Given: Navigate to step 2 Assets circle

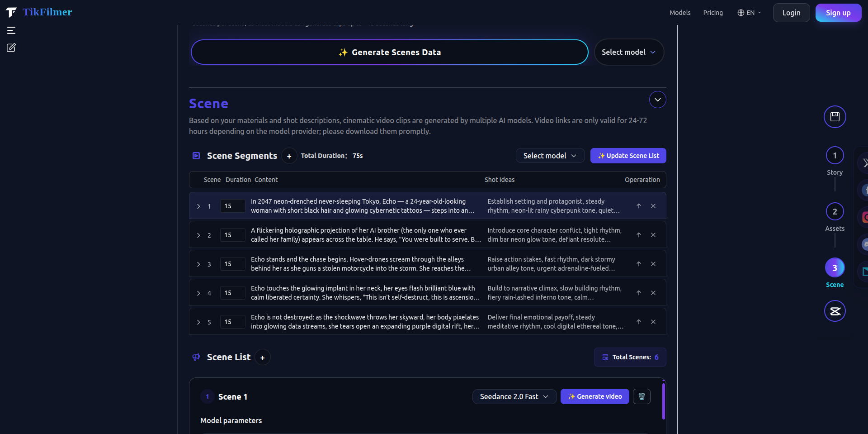Looking at the screenshot, I should (835, 211).
